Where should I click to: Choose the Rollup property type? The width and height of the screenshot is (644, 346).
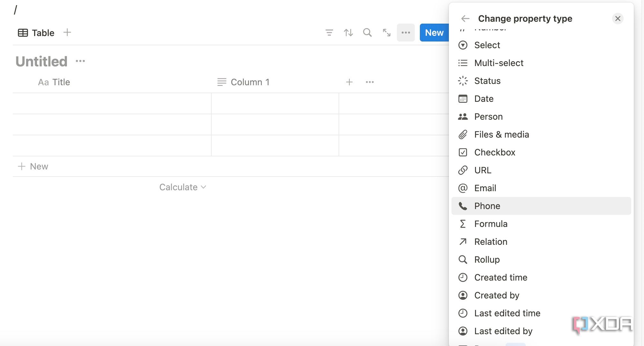point(541,259)
